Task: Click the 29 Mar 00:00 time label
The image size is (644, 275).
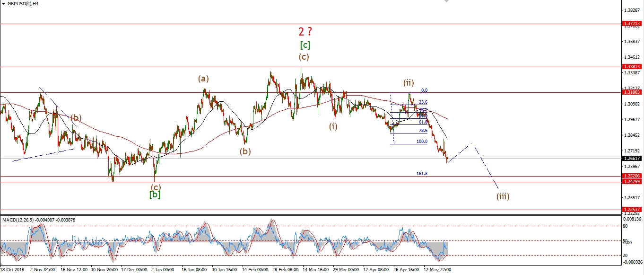Action: point(346,271)
